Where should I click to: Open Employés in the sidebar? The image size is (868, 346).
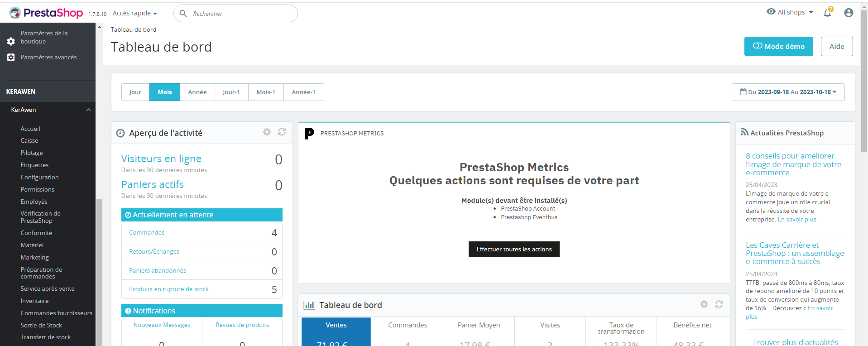(x=34, y=202)
